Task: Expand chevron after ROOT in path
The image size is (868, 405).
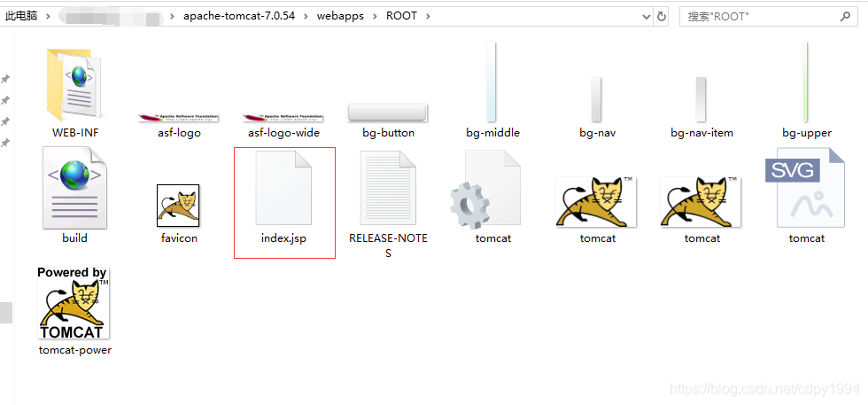Action: pyautogui.click(x=427, y=16)
